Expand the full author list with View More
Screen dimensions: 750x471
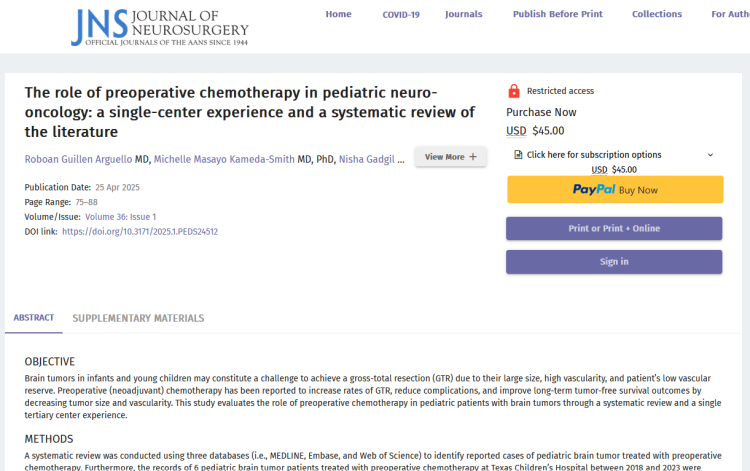450,157
